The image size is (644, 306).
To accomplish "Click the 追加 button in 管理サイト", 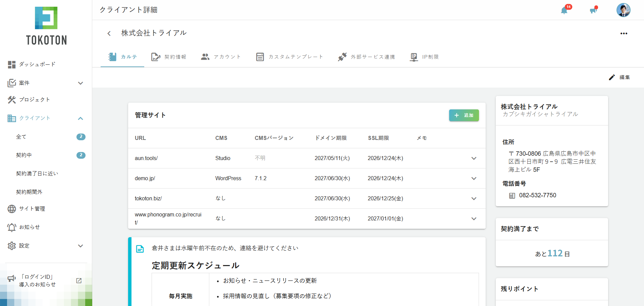I will tap(464, 115).
